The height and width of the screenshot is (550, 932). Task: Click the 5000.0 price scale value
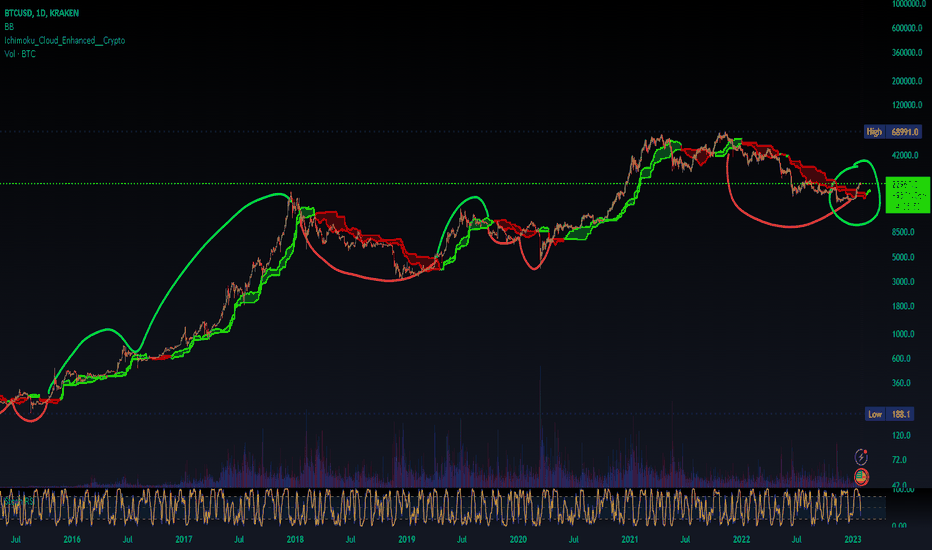pos(903,257)
